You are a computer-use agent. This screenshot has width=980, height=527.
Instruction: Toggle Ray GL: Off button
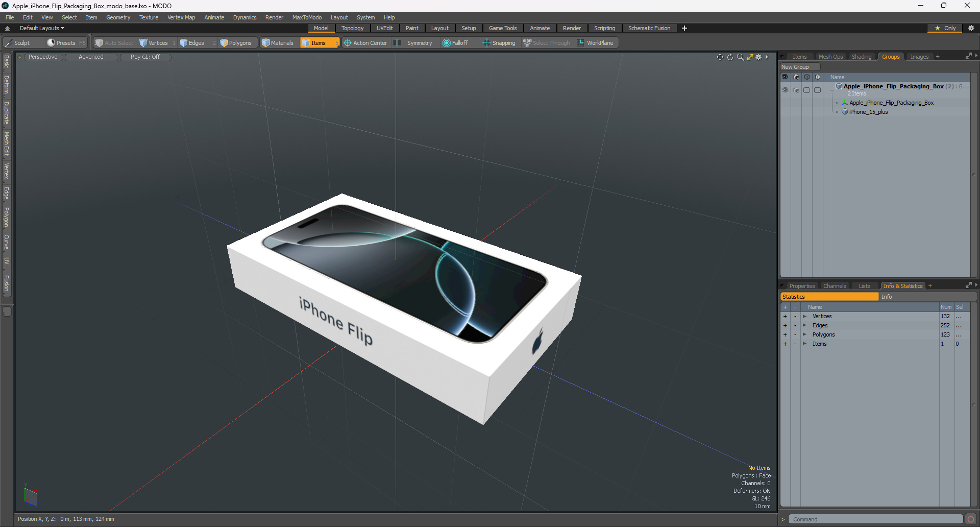145,57
